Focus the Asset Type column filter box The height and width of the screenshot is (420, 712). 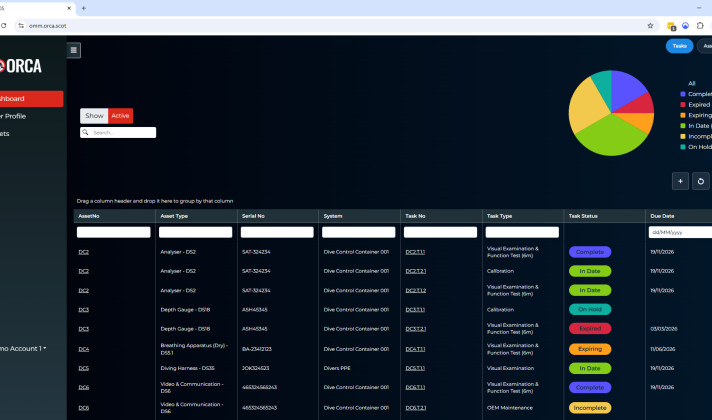[x=195, y=232]
